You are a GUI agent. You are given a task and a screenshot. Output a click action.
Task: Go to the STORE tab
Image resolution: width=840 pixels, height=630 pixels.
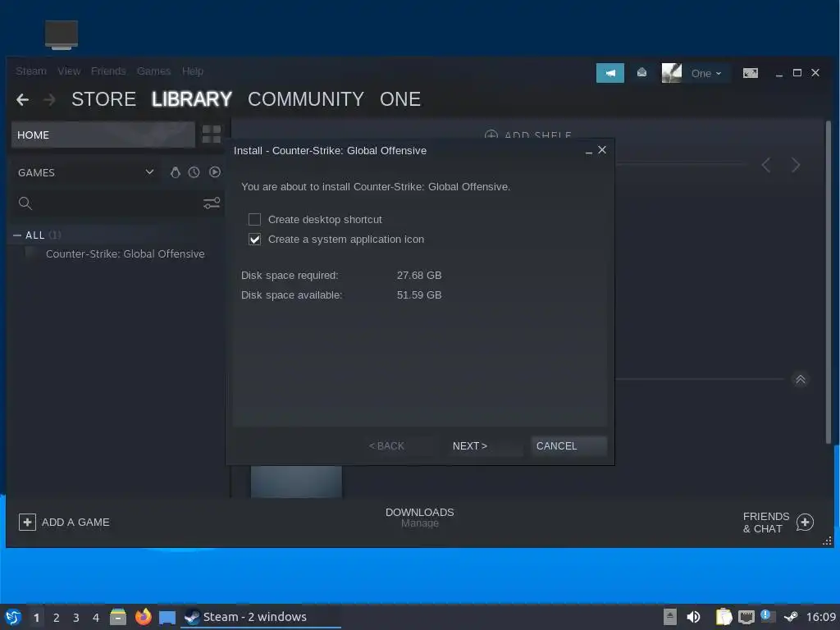(x=103, y=99)
